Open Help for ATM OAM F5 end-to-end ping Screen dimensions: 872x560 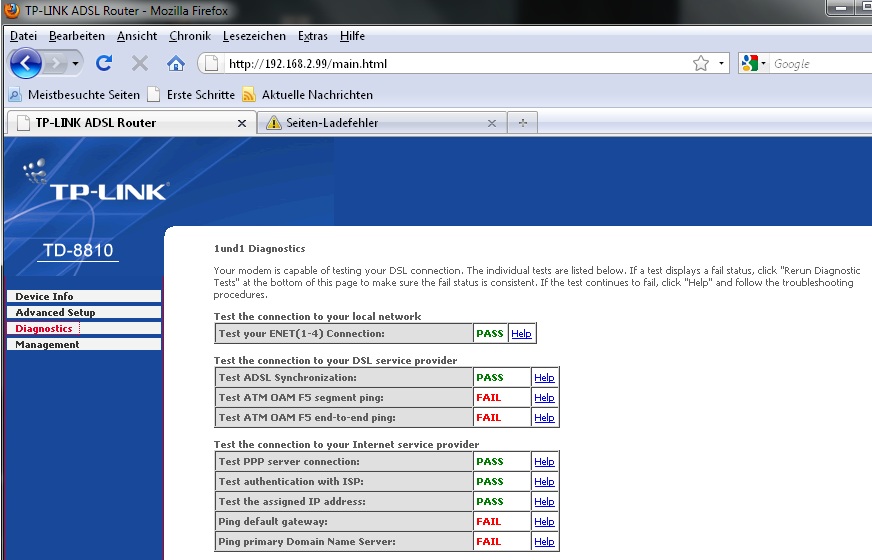pos(544,418)
